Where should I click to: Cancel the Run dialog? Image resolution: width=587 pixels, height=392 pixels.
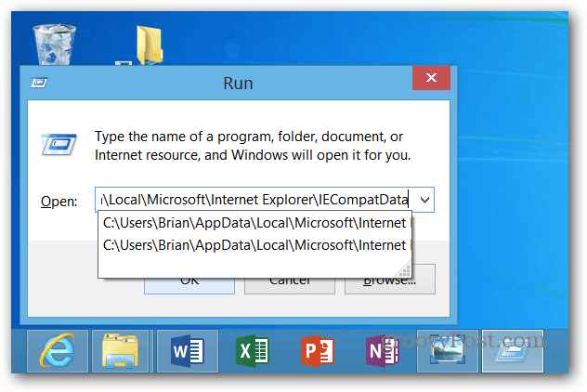pyautogui.click(x=290, y=286)
